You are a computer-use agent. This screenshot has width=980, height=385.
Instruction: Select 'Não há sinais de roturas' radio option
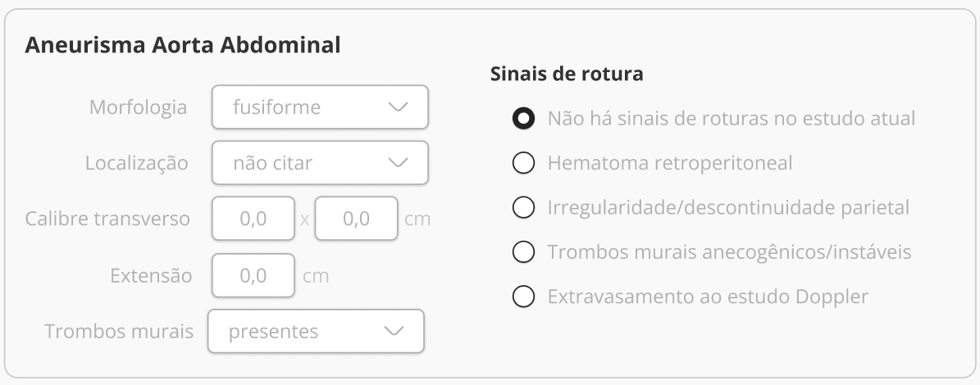(523, 118)
